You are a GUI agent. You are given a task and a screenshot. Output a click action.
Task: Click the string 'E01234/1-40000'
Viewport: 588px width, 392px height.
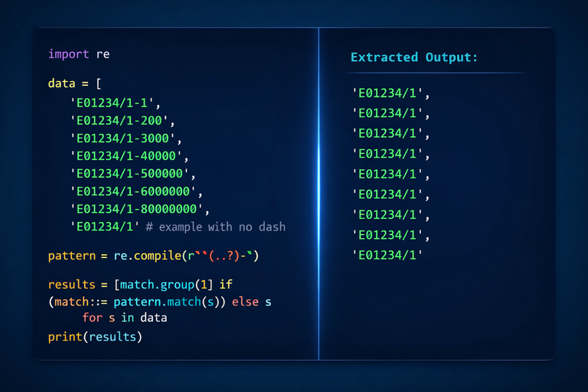[x=126, y=155]
